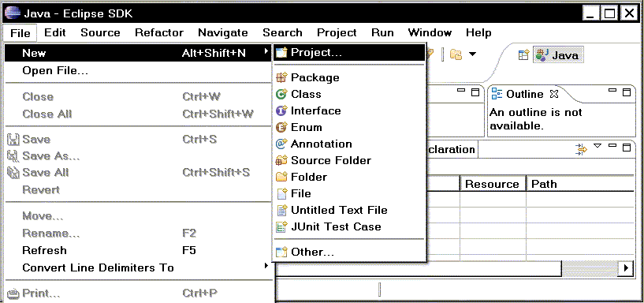This screenshot has height=303, width=644.
Task: Click Save All in the File menu
Action: pos(139,172)
